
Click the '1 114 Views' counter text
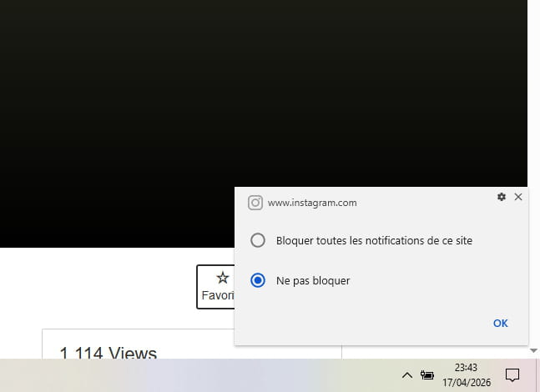point(108,353)
